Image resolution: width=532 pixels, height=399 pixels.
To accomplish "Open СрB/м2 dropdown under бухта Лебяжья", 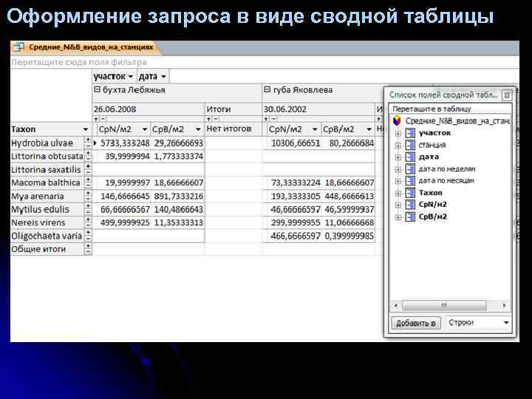I will coord(198,129).
